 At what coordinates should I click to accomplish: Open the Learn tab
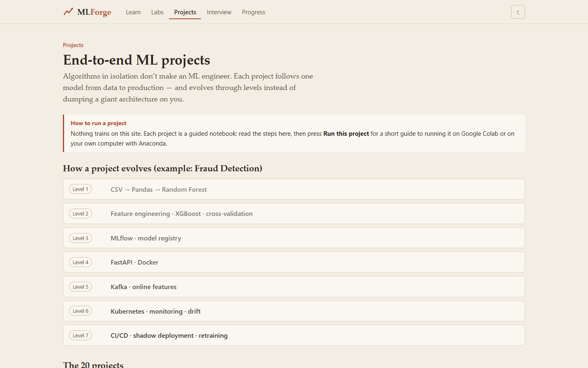tap(133, 12)
